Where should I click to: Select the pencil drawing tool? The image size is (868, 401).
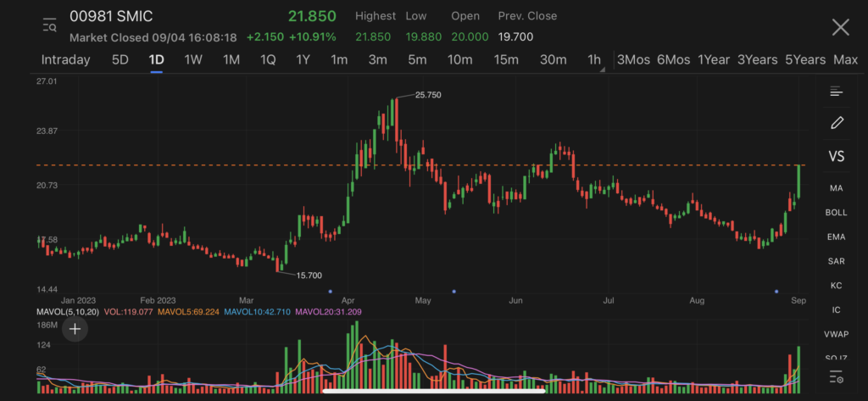point(837,123)
